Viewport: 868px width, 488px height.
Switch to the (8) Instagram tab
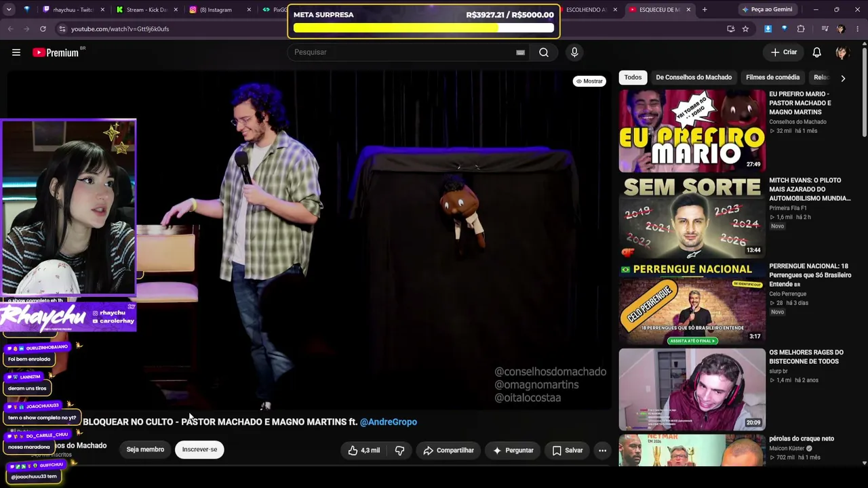pos(216,9)
